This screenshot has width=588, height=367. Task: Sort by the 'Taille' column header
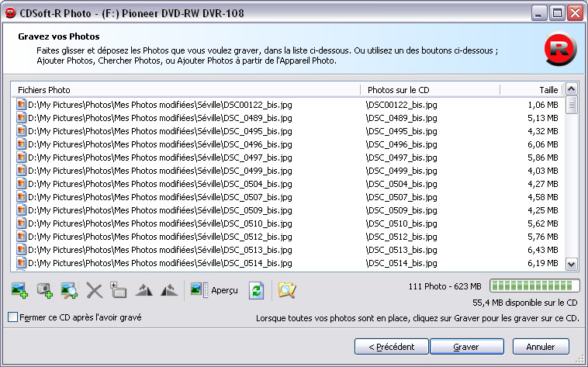point(531,89)
